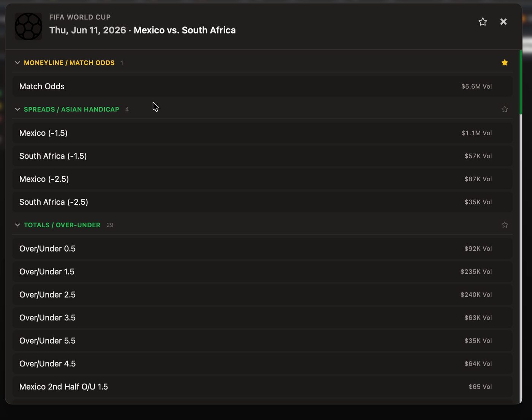Select the Over/Under 5.5 row
Image resolution: width=532 pixels, height=420 pixels.
pos(263,341)
